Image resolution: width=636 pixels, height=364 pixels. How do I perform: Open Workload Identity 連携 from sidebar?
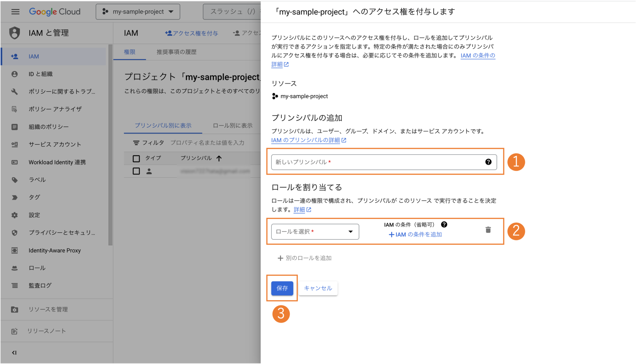[57, 162]
